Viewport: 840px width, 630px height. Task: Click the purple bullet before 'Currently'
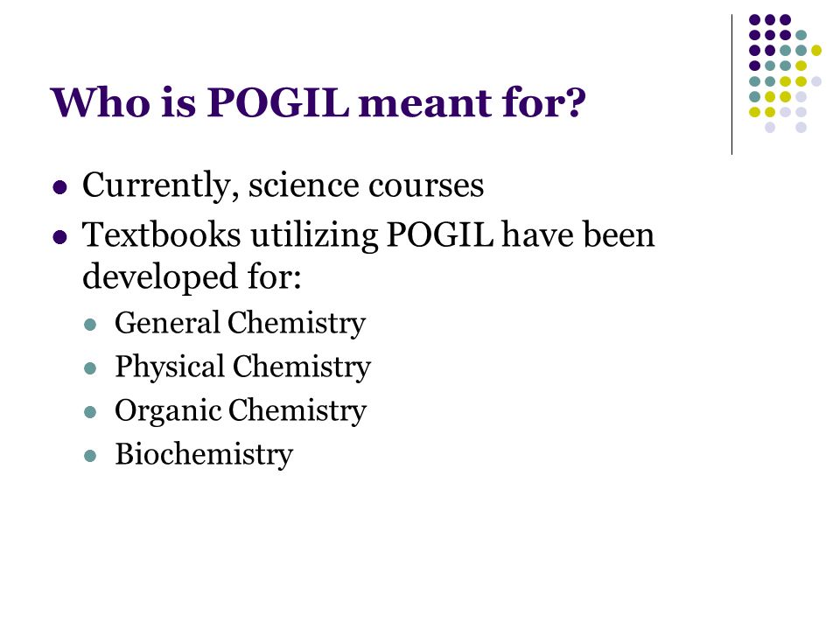click(60, 187)
